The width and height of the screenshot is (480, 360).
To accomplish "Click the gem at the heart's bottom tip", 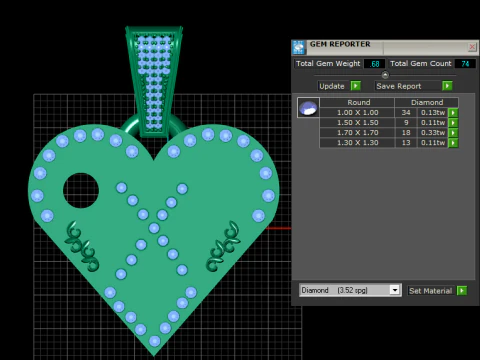I will [154, 341].
